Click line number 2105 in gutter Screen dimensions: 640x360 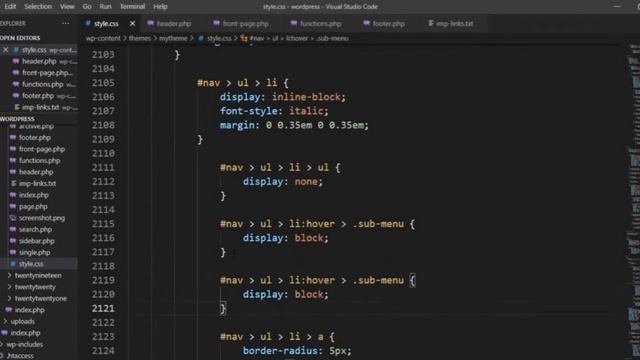point(103,83)
